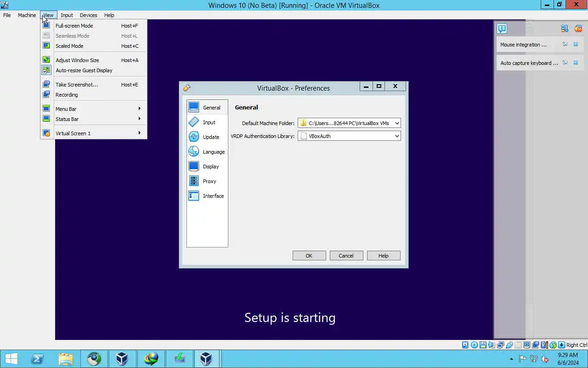Toggle Scaled Mode in View menu
The width and height of the screenshot is (588, 368).
pos(94,46)
